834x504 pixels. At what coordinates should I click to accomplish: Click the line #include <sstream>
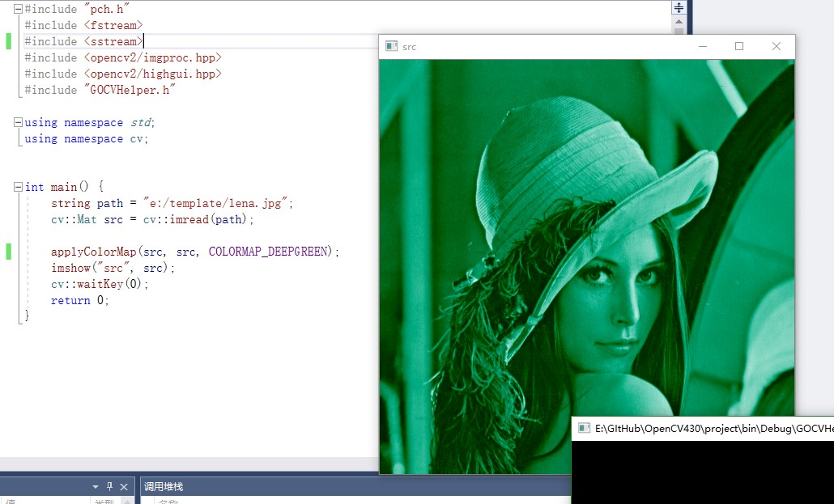pyautogui.click(x=83, y=41)
